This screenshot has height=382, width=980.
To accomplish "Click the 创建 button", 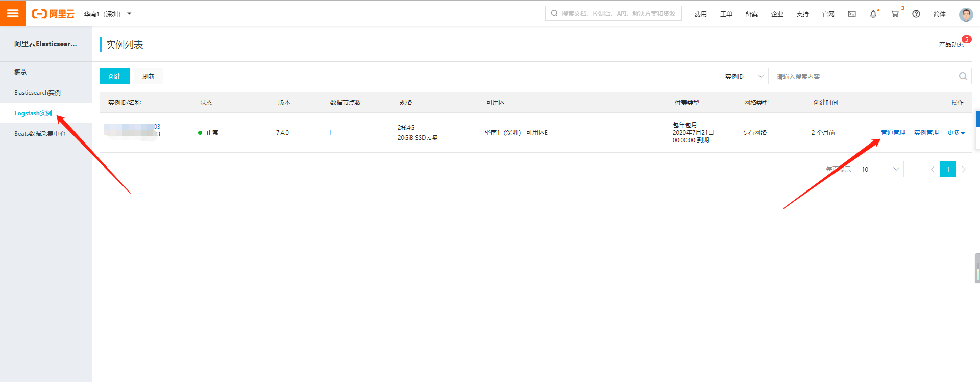I will 115,76.
